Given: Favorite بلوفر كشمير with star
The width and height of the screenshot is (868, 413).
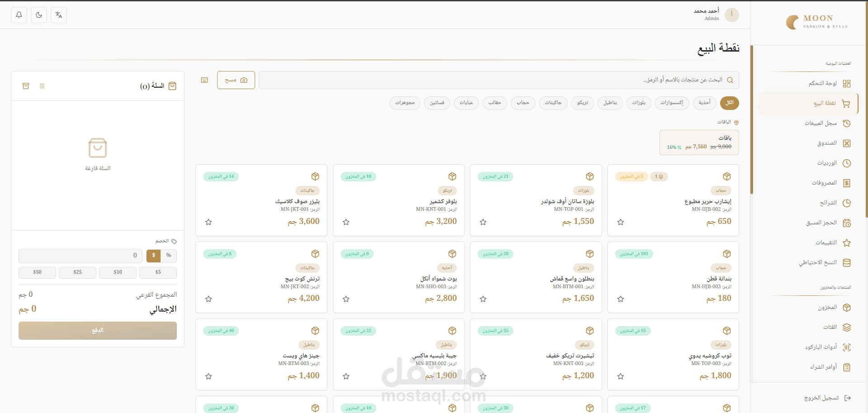Looking at the screenshot, I should pos(346,222).
